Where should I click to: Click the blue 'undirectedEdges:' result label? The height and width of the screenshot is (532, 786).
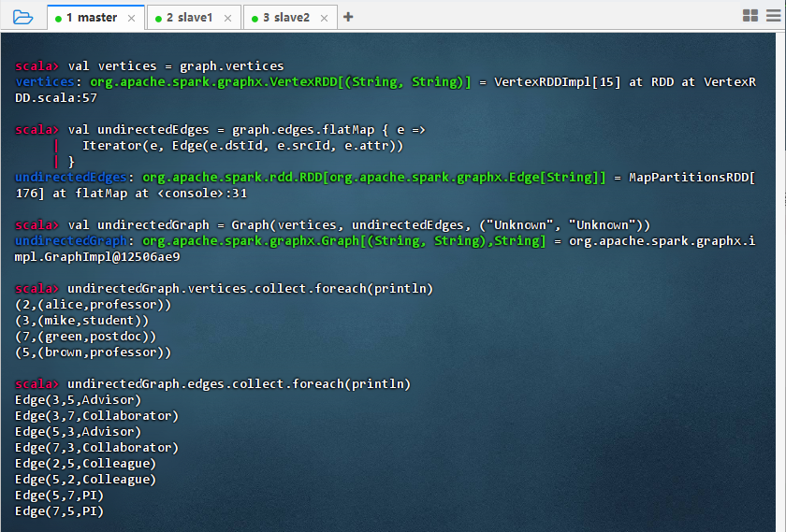point(75,178)
